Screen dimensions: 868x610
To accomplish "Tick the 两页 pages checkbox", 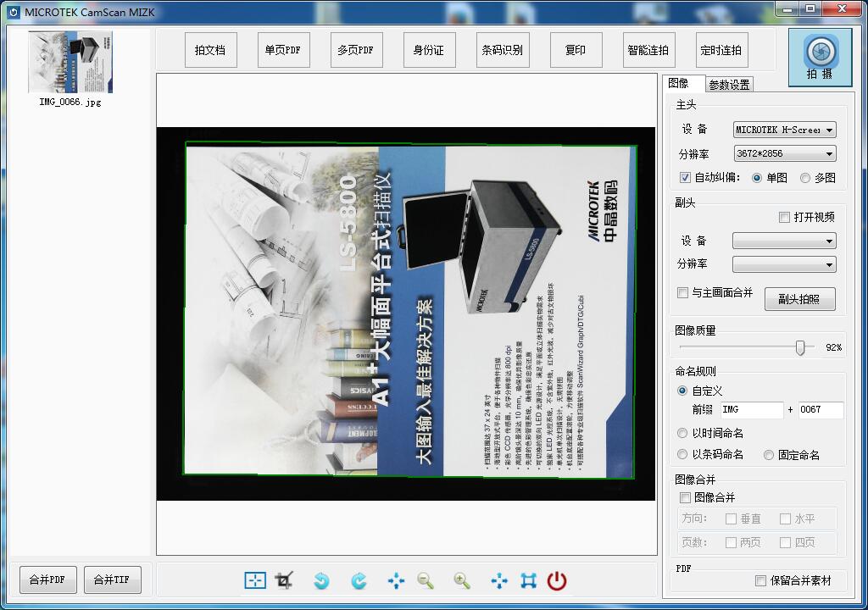I will pyautogui.click(x=731, y=542).
